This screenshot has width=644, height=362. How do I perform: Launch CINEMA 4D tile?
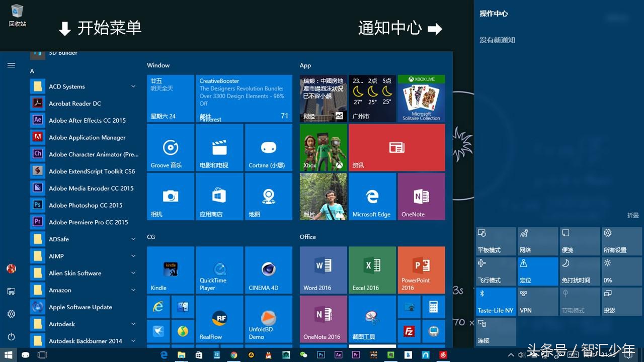269,270
